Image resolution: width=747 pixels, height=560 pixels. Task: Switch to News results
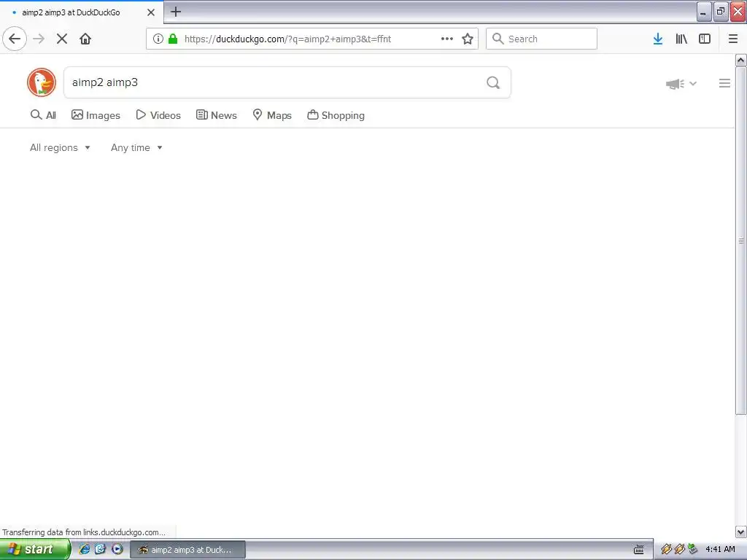tap(216, 115)
